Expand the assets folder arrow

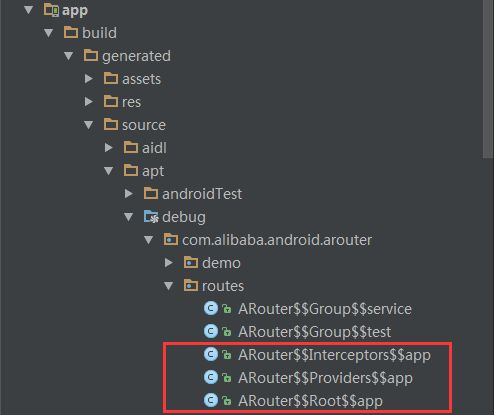click(89, 79)
